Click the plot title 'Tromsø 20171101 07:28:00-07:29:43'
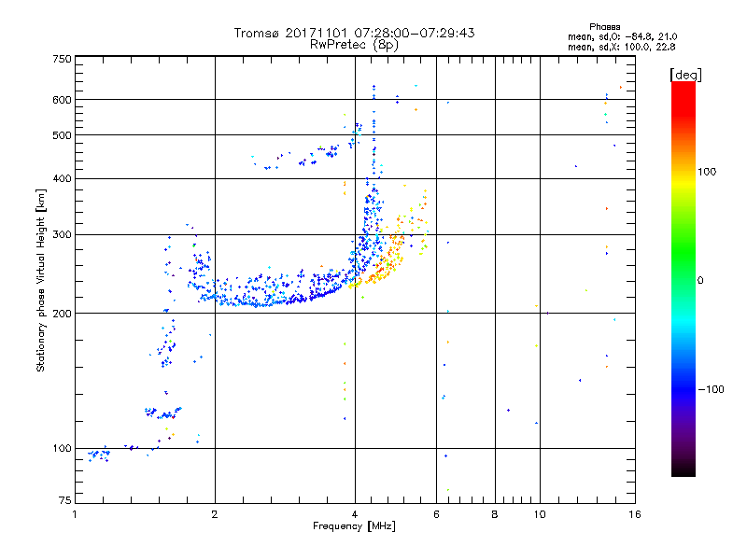Viewport: 747px width, 560px height. tap(354, 33)
